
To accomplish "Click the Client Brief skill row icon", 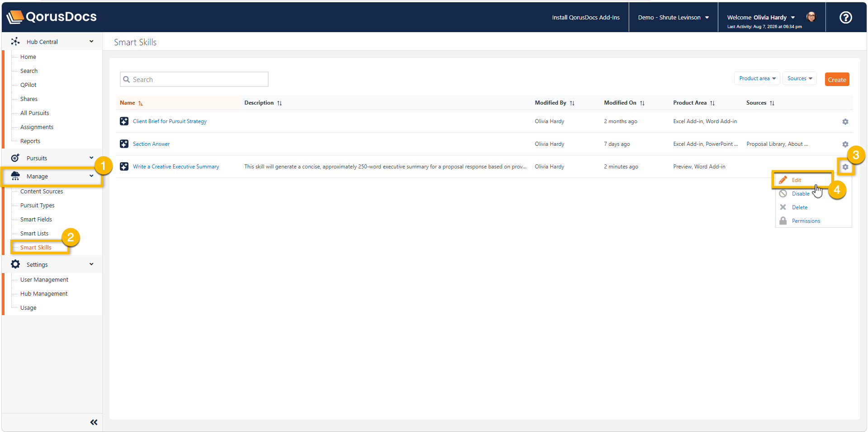I will (124, 121).
